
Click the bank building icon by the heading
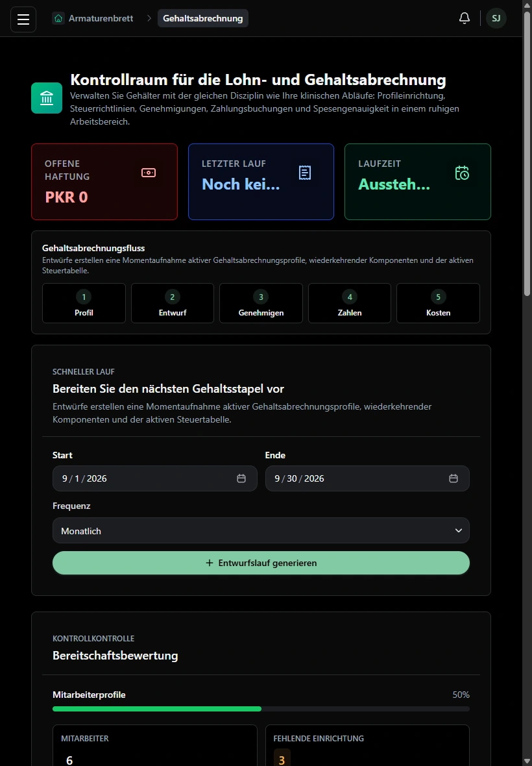pyautogui.click(x=47, y=98)
